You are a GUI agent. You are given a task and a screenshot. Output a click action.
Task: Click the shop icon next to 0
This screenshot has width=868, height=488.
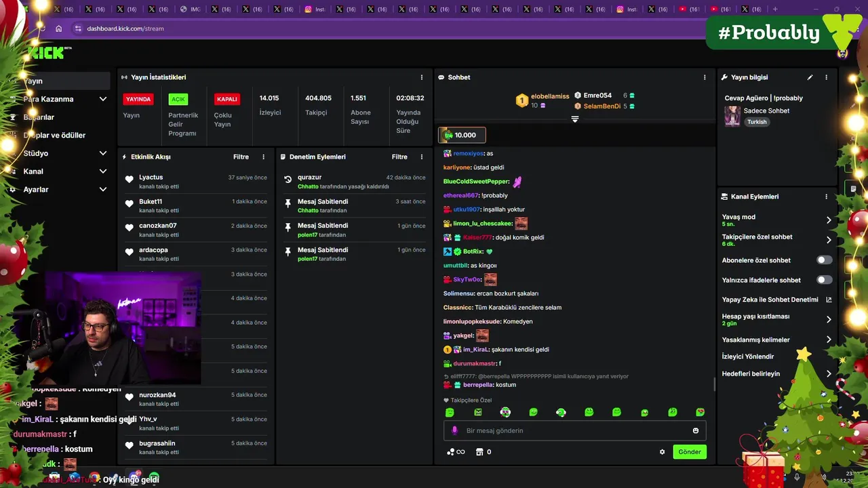coord(479,452)
